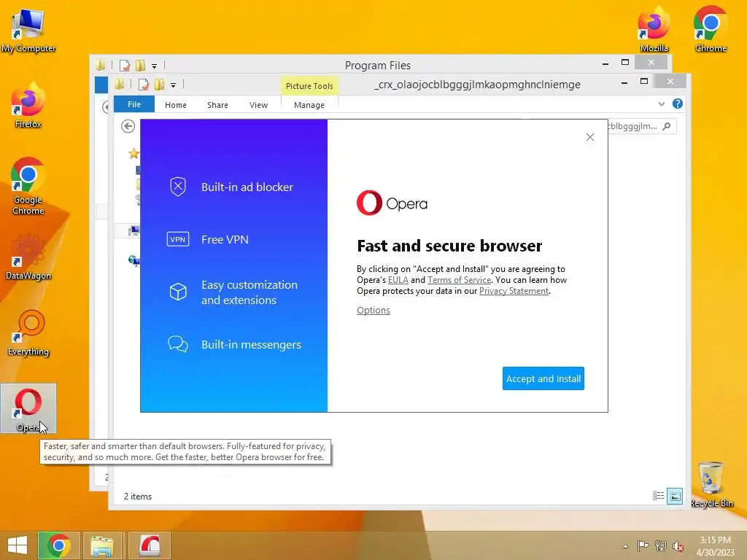
Task: Click the ad blocker shield icon
Action: [x=178, y=187]
